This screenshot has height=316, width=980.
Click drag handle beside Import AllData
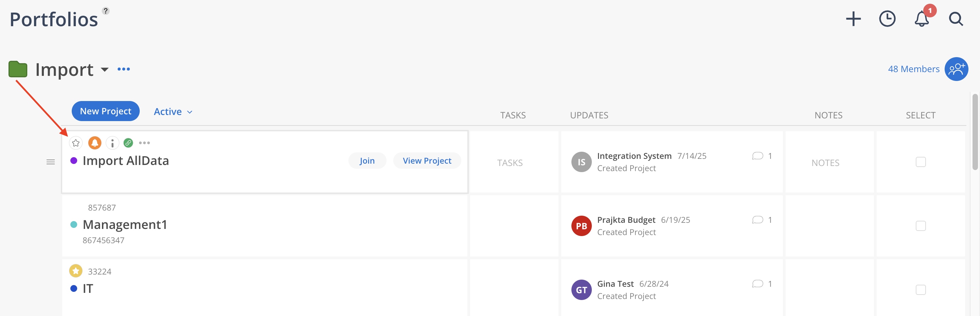(51, 162)
